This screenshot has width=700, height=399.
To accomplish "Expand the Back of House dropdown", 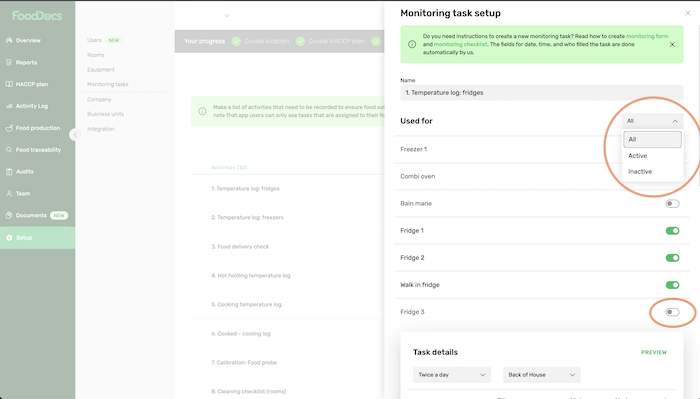I will coord(542,375).
